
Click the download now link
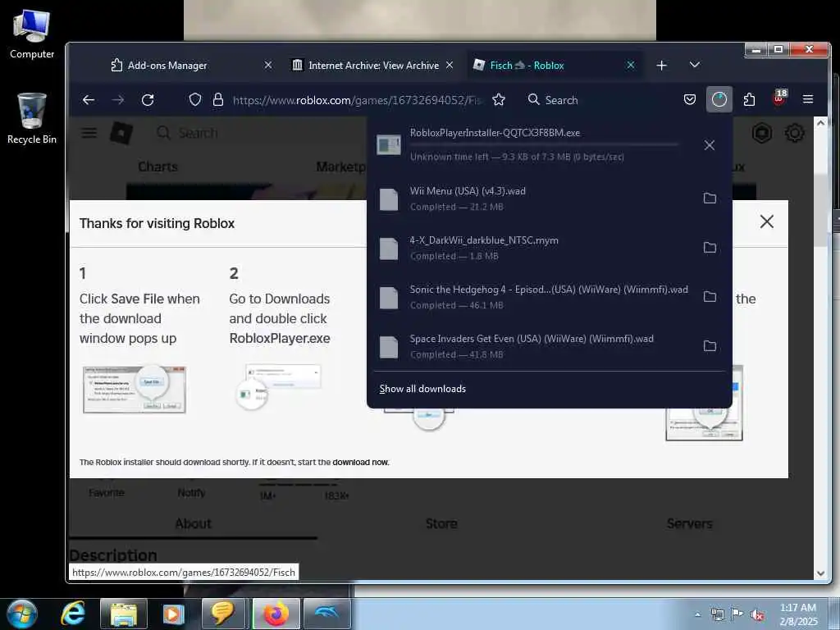[360, 463]
